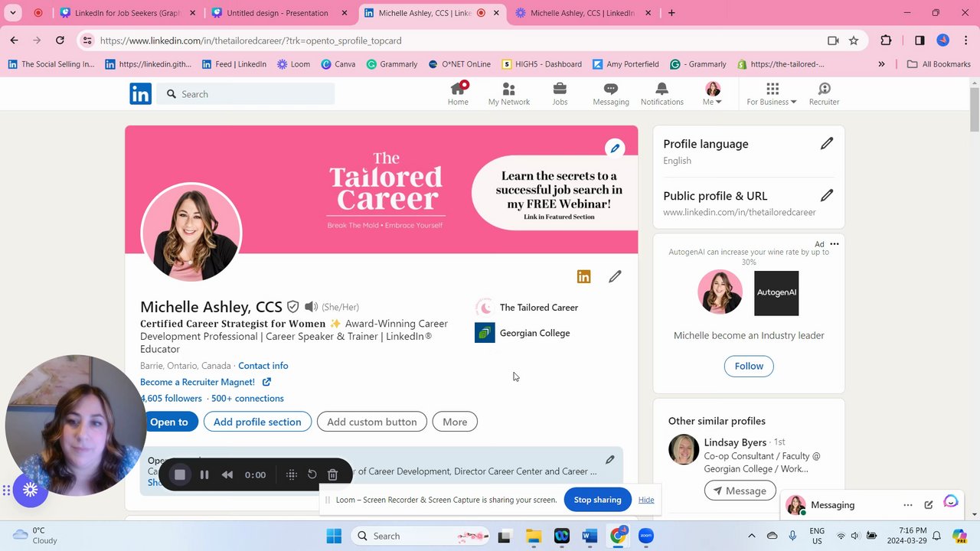Switch to last Michelle Ashley tab
The height and width of the screenshot is (551, 980).
(585, 13)
